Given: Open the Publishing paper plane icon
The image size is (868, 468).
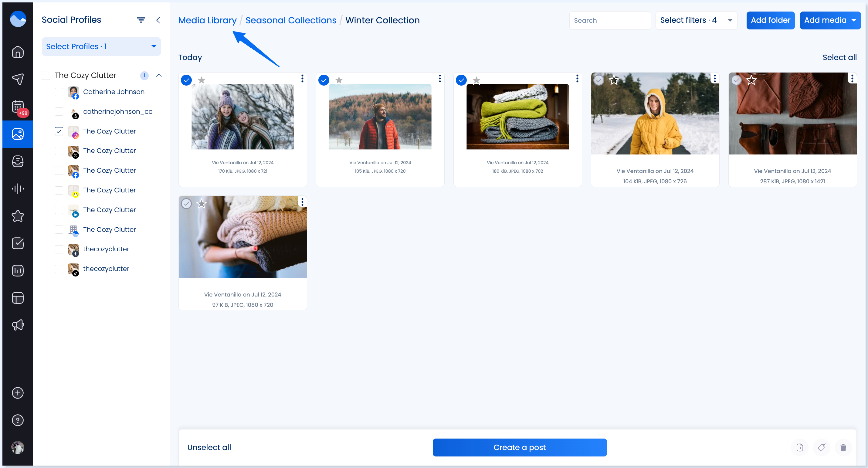Looking at the screenshot, I should click(x=18, y=79).
